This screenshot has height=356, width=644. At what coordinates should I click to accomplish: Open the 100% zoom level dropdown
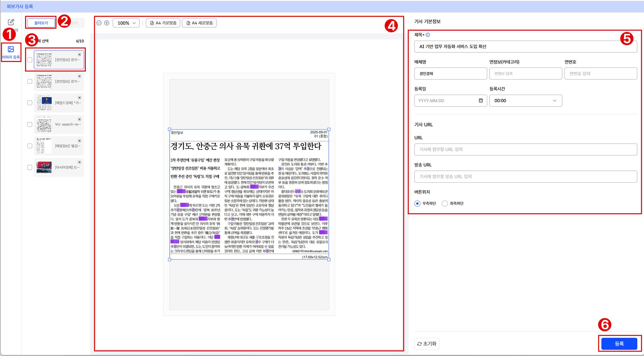[126, 23]
